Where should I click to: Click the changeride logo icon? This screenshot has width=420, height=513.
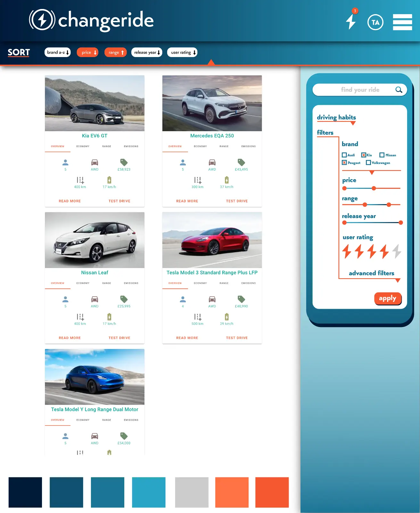coord(42,20)
